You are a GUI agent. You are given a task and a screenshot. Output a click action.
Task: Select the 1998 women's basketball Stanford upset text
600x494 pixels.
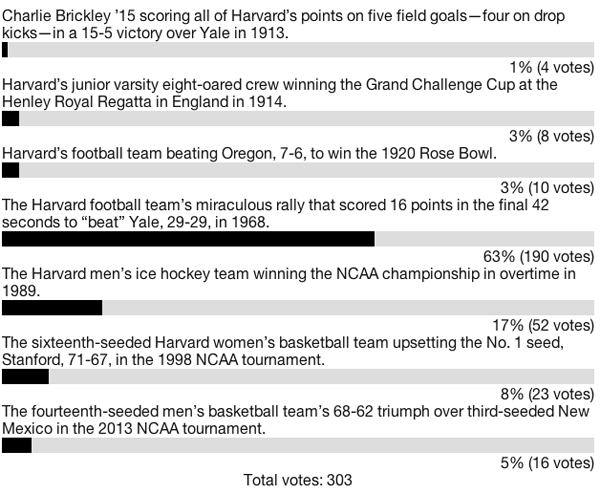click(283, 351)
